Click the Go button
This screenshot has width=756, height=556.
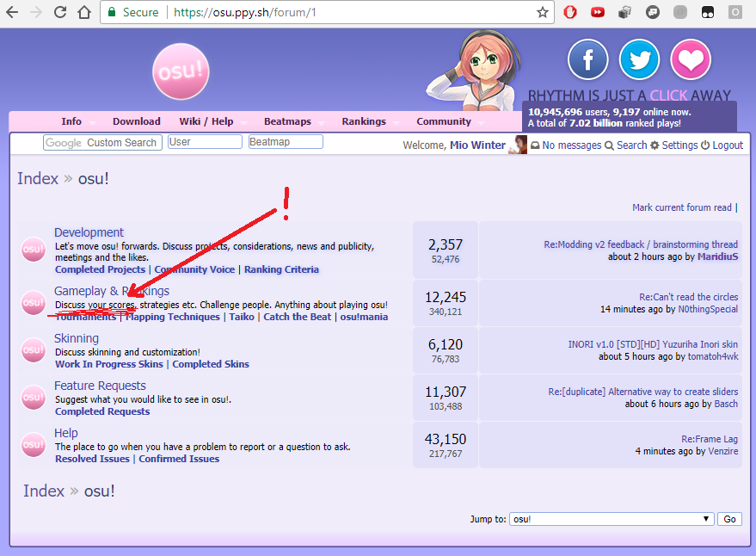729,519
